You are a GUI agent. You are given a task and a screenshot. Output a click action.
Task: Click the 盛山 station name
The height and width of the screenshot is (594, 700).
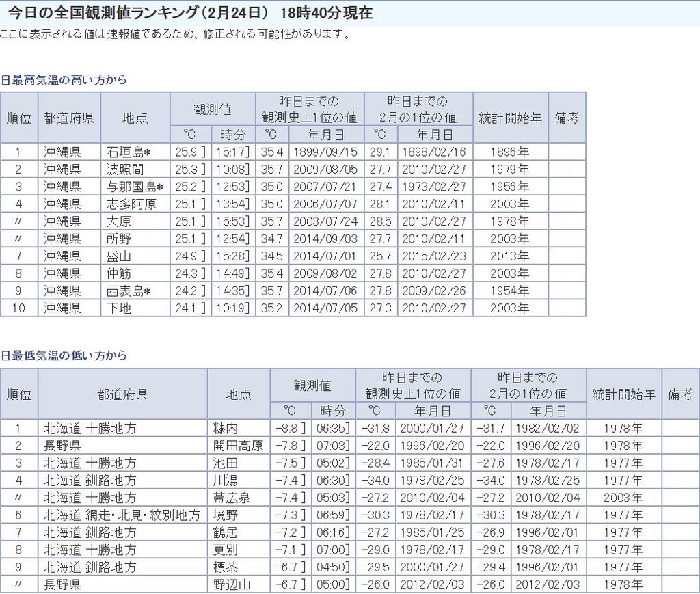click(x=118, y=256)
